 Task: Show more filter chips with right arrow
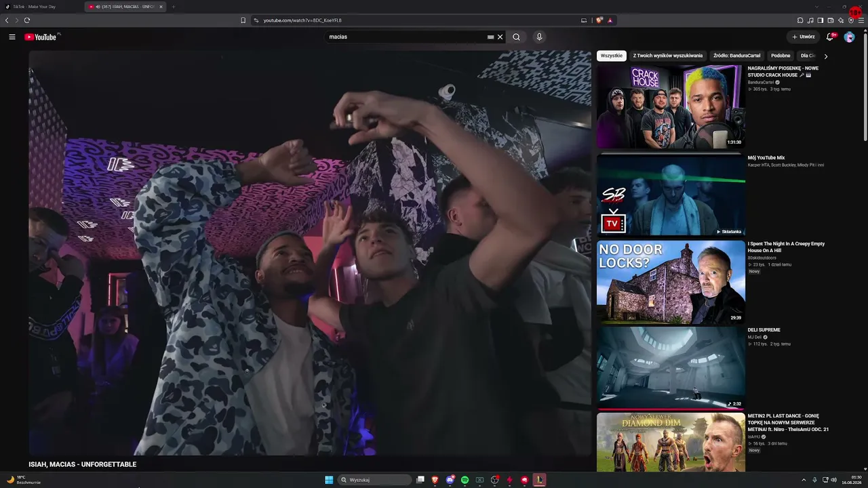pyautogui.click(x=825, y=56)
